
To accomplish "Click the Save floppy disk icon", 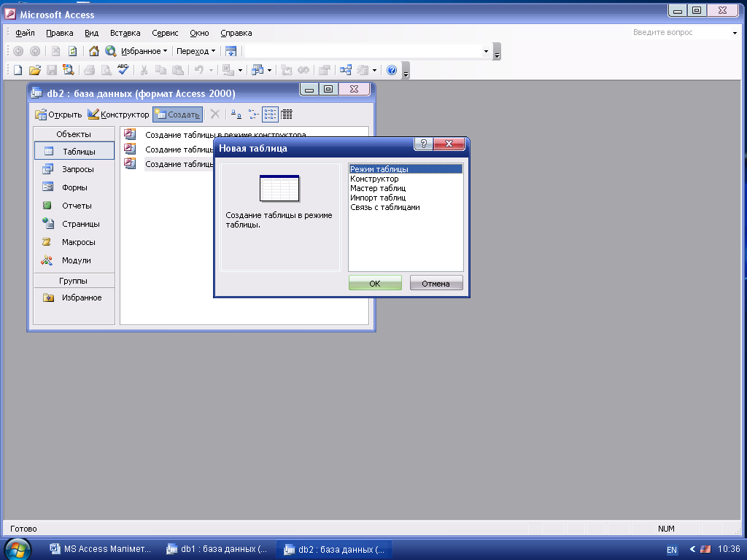I will [52, 71].
